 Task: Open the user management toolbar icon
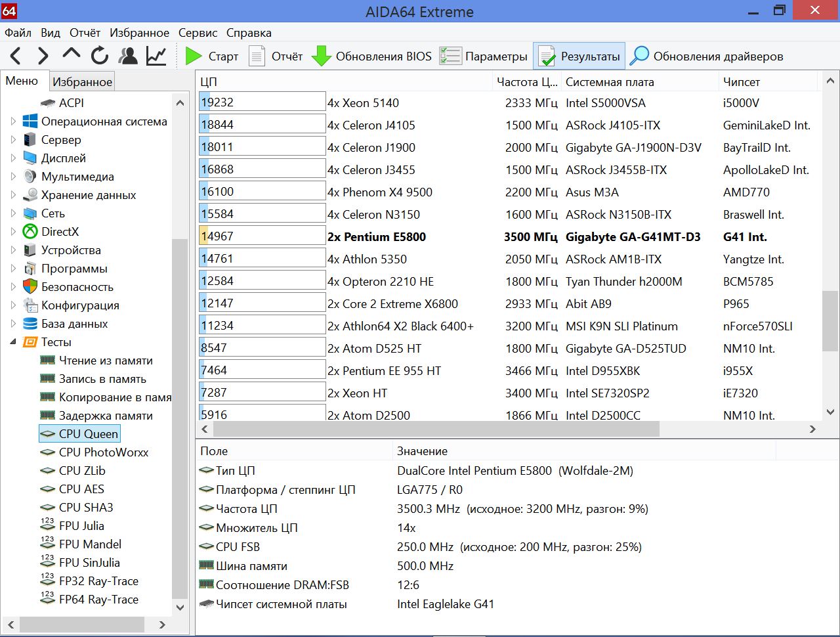(128, 56)
